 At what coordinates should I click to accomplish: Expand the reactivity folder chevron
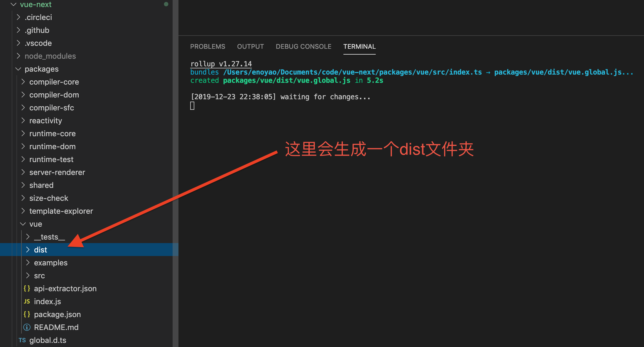23,121
